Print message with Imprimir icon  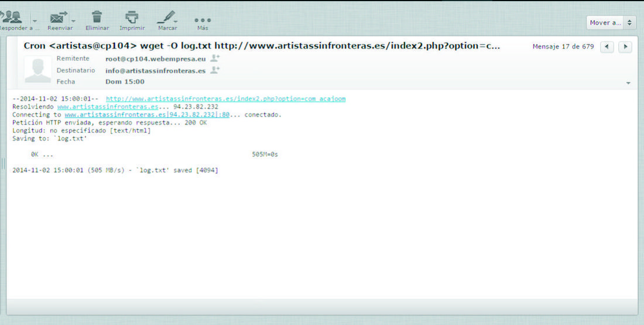(x=132, y=17)
